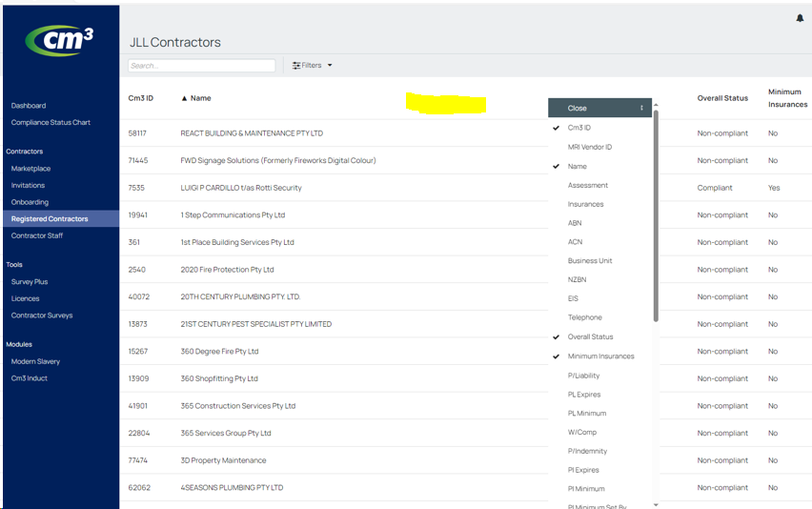This screenshot has width=812, height=509.
Task: Enable the PI Minimum column
Action: coord(586,489)
